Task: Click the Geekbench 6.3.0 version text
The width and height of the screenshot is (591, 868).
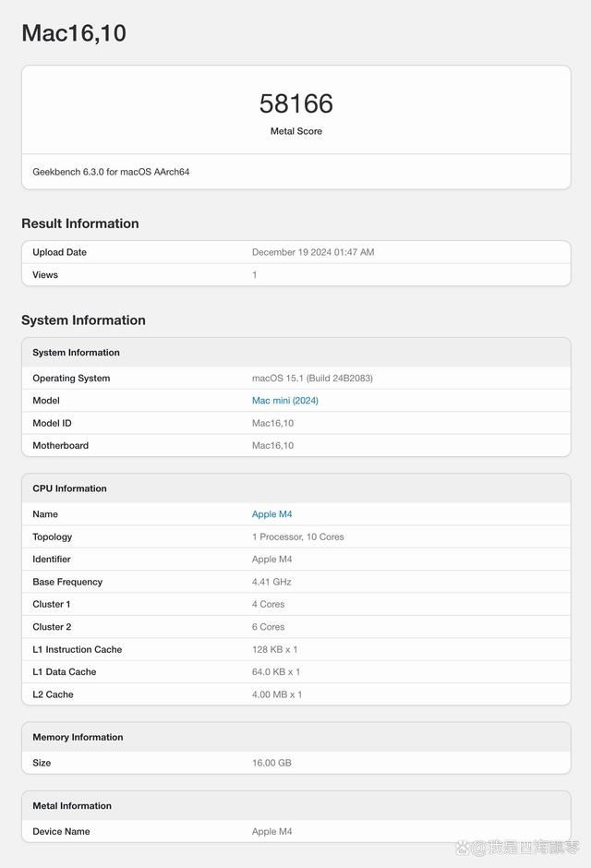Action: [115, 171]
